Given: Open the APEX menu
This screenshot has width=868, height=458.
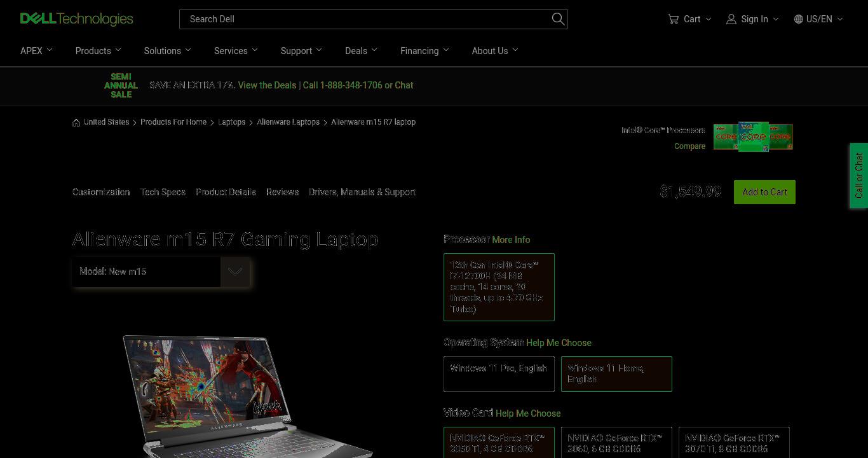Looking at the screenshot, I should pos(36,51).
